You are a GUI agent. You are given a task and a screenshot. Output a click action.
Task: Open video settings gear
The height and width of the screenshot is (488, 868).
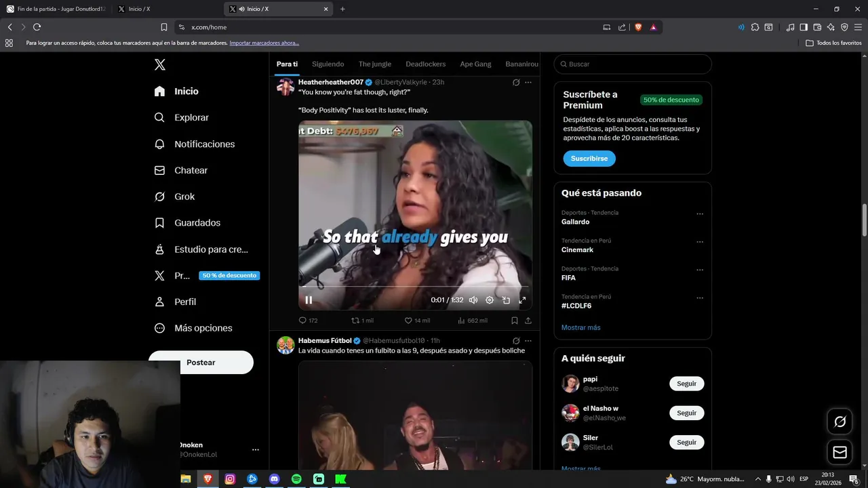490,300
